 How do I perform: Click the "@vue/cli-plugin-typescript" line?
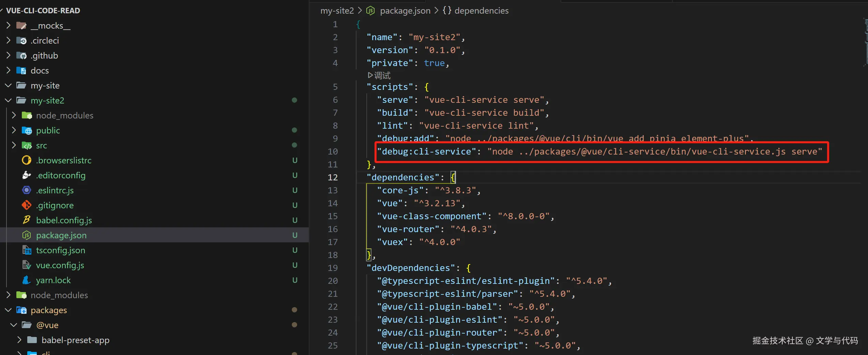[x=479, y=345]
